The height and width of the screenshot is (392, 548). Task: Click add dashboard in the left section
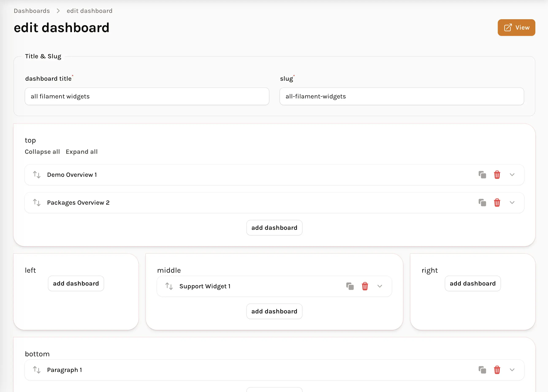pos(76,283)
